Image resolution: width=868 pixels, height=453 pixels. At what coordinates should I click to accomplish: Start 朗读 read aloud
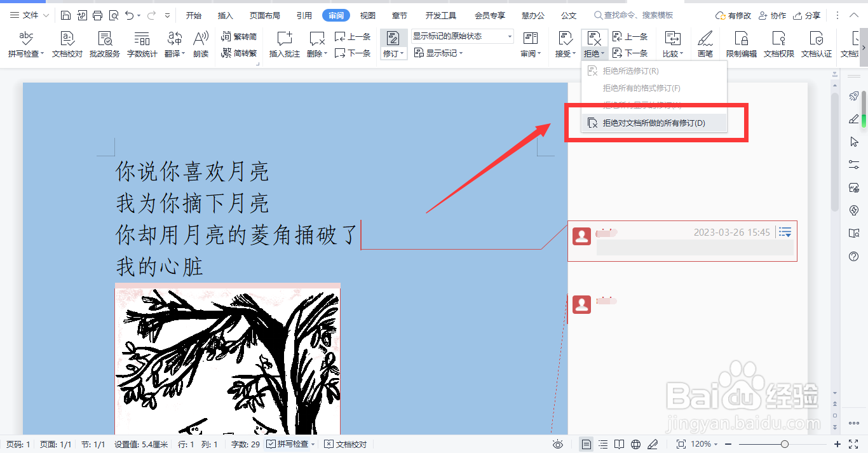coord(201,45)
